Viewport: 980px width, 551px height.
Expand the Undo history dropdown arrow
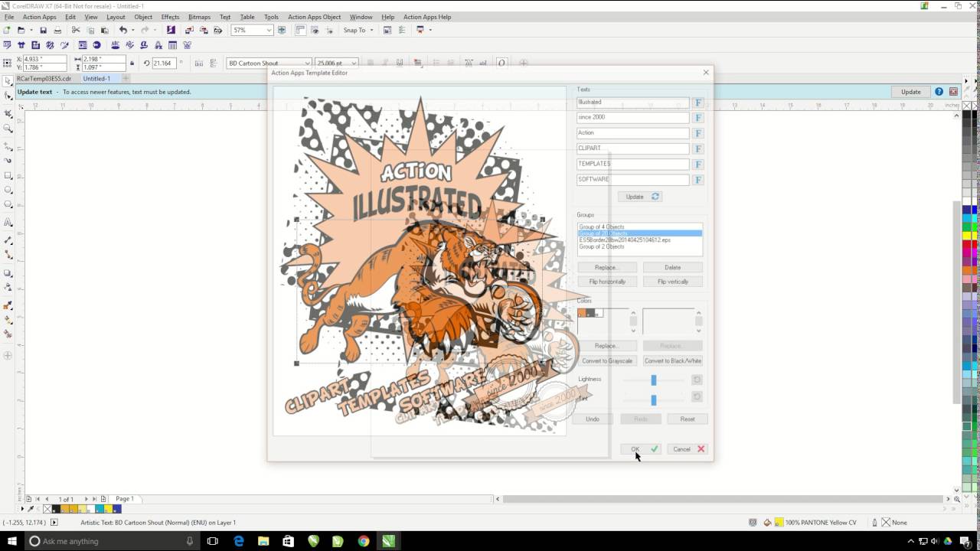[x=132, y=30]
